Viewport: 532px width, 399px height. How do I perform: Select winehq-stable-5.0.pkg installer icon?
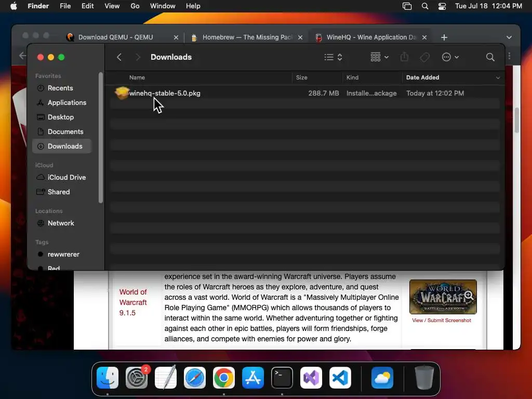(122, 93)
